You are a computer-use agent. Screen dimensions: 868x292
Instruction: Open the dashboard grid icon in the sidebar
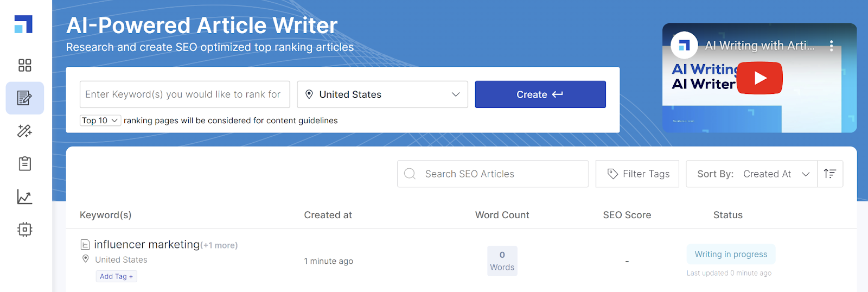25,66
